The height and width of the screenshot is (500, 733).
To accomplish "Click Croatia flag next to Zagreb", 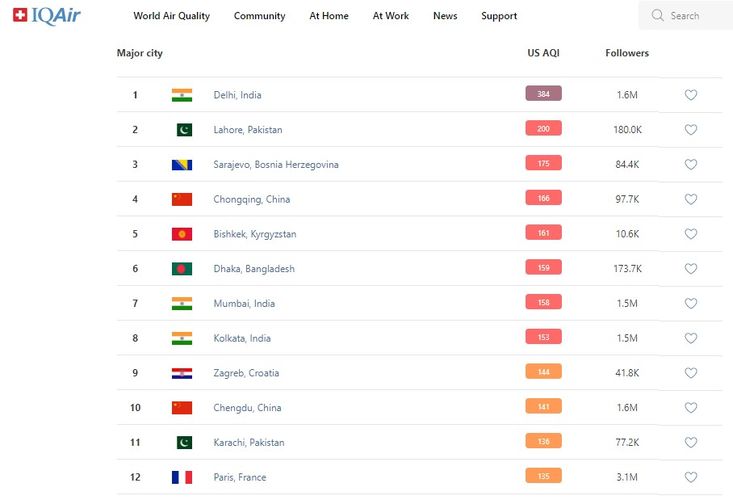I will tap(182, 373).
